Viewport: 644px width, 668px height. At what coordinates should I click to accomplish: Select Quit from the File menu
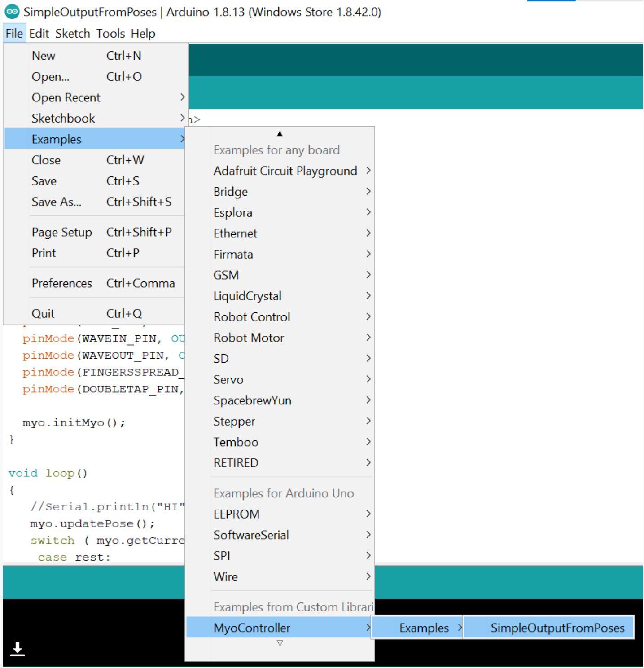coord(43,313)
